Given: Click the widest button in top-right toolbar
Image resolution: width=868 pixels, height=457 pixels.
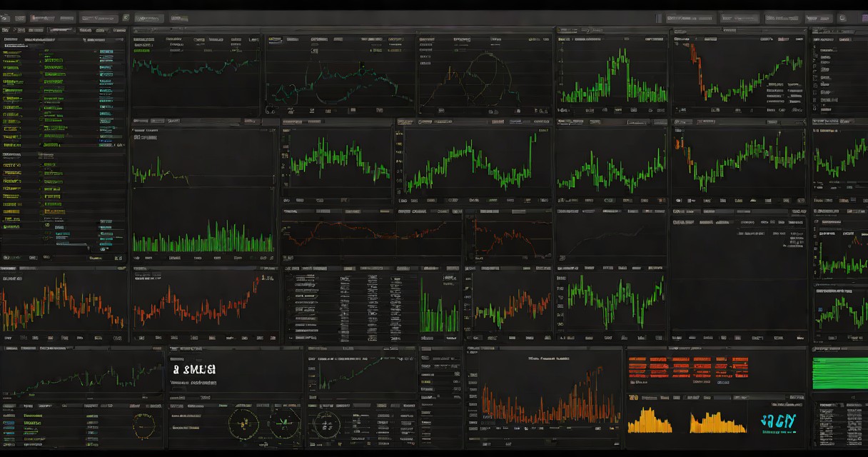Looking at the screenshot, I should [688, 19].
